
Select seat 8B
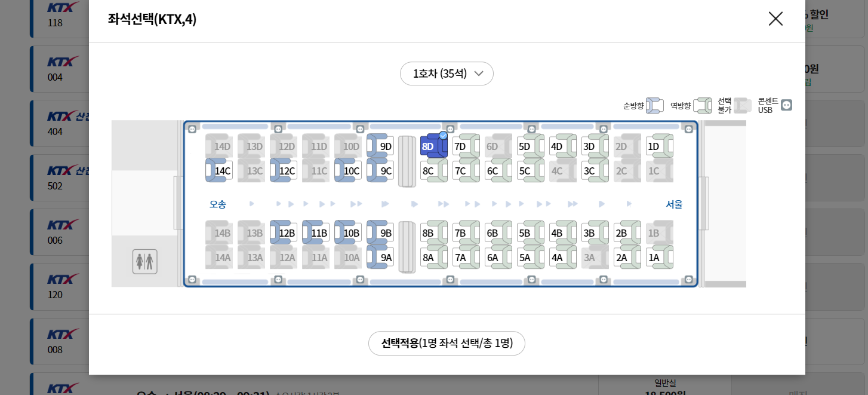434,233
